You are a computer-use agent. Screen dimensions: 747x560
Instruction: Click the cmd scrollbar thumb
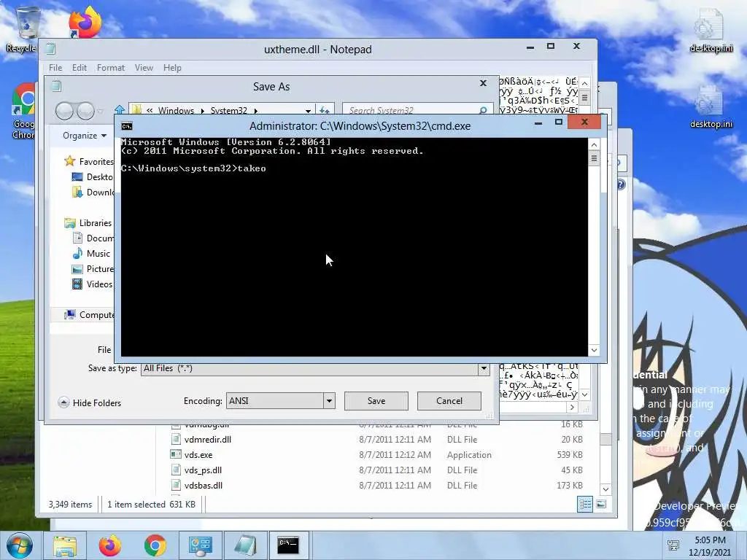tap(594, 157)
